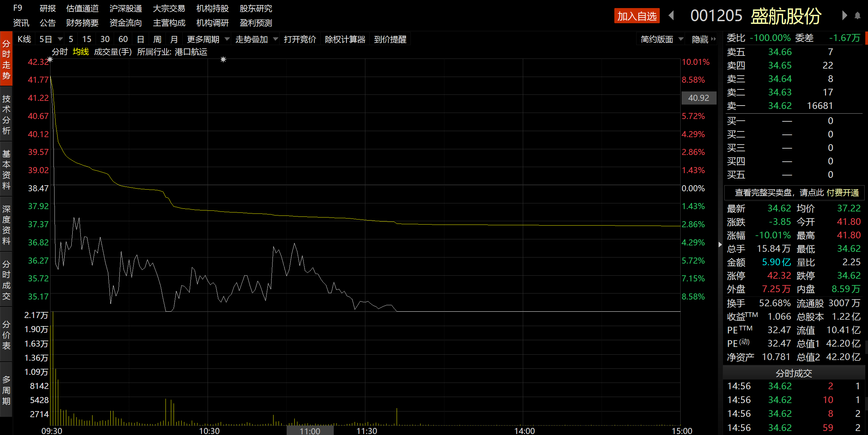
Task: Select 多周期 sidebar tab
Action: coord(6,390)
